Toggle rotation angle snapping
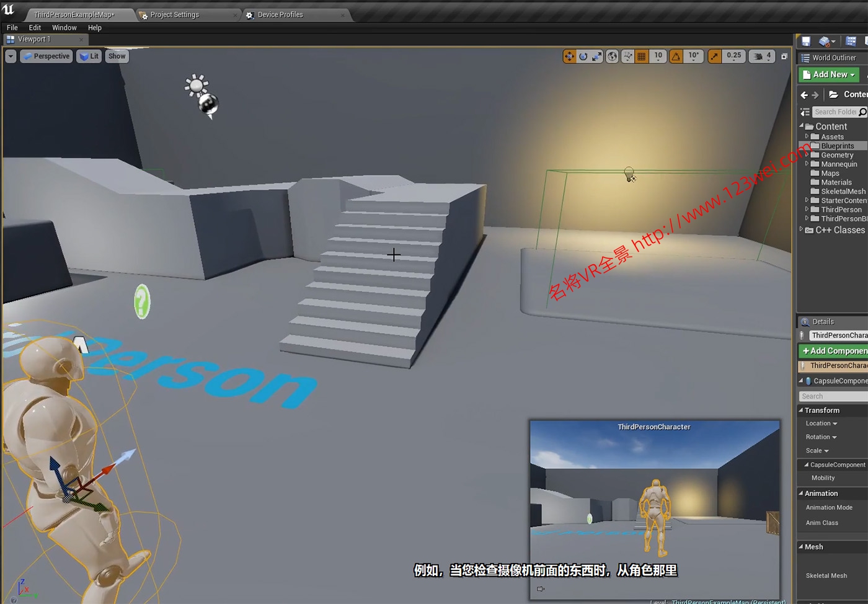Image resolution: width=868 pixels, height=604 pixels. (676, 56)
